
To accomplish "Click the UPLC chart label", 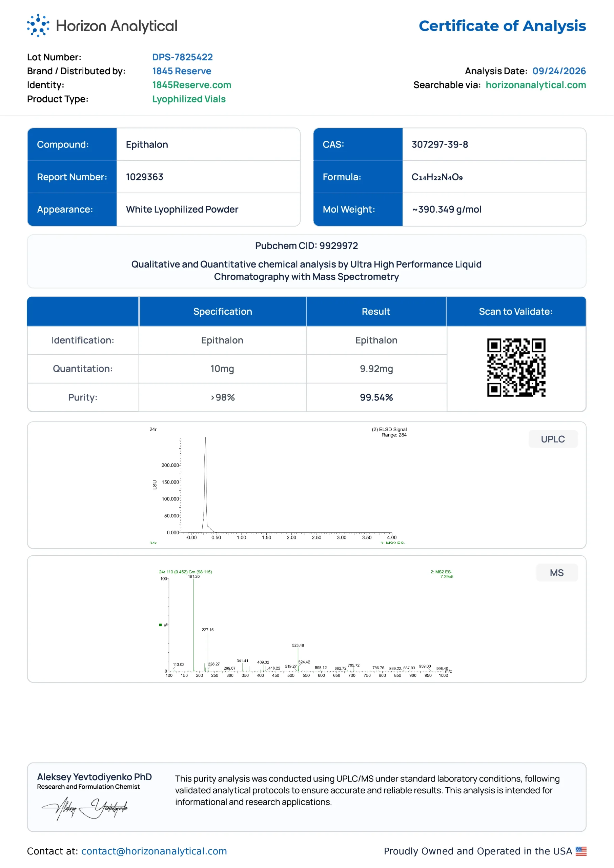I will pos(553,439).
